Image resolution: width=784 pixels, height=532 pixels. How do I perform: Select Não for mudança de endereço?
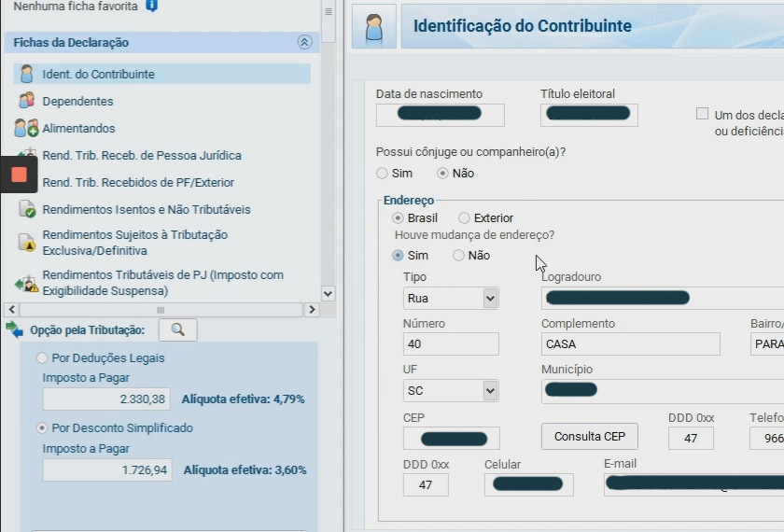(x=458, y=256)
